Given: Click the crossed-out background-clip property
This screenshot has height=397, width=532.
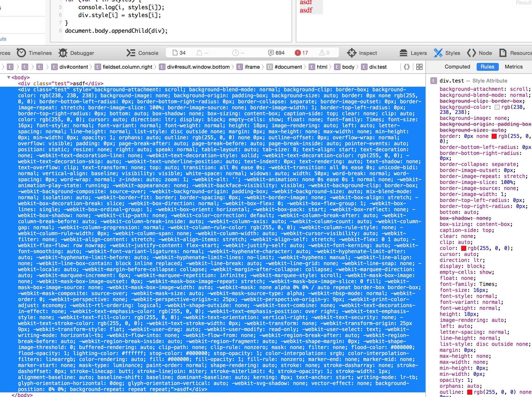Looking at the screenshot, I should (x=482, y=101).
